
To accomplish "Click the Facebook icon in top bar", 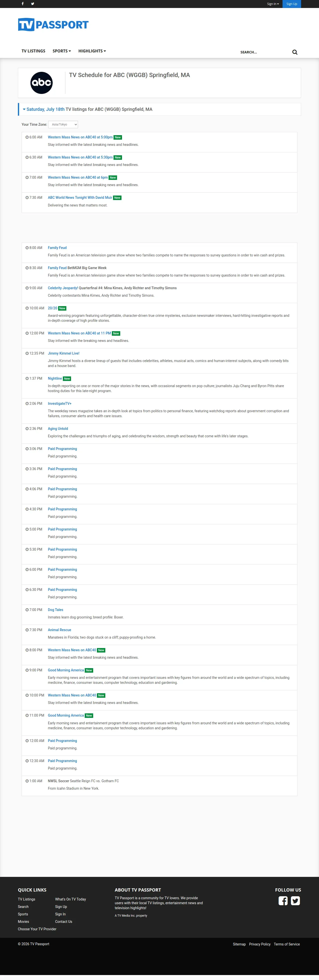I will pyautogui.click(x=23, y=4).
